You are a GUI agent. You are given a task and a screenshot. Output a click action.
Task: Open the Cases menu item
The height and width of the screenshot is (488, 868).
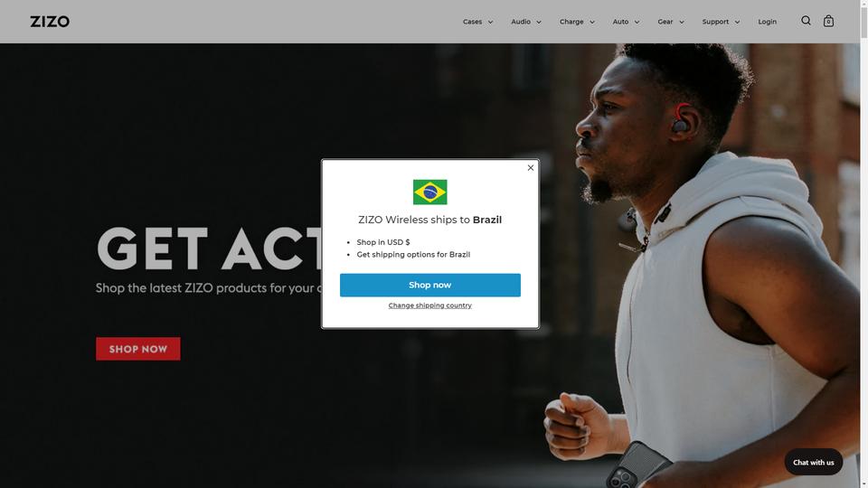472,22
